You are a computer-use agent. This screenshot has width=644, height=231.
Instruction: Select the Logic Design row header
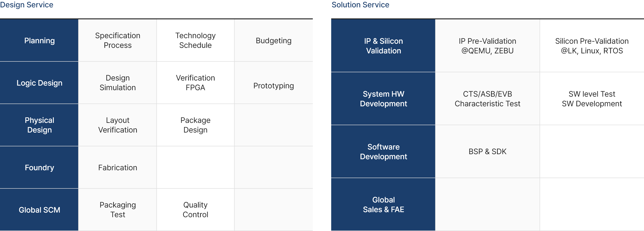[x=39, y=83]
